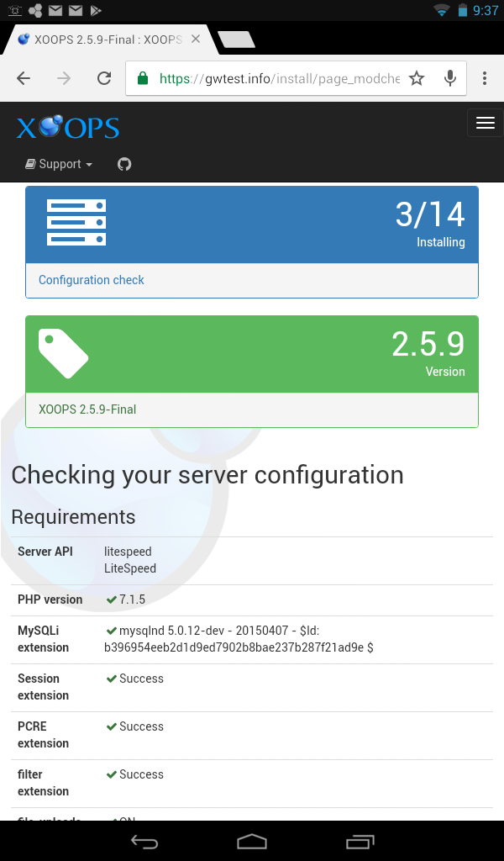504x861 pixels.
Task: Tap the green padlock security icon
Action: point(143,78)
